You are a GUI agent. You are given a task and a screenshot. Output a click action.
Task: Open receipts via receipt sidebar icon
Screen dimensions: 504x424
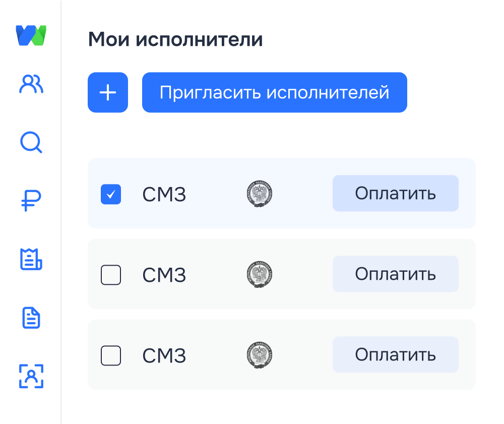31,259
